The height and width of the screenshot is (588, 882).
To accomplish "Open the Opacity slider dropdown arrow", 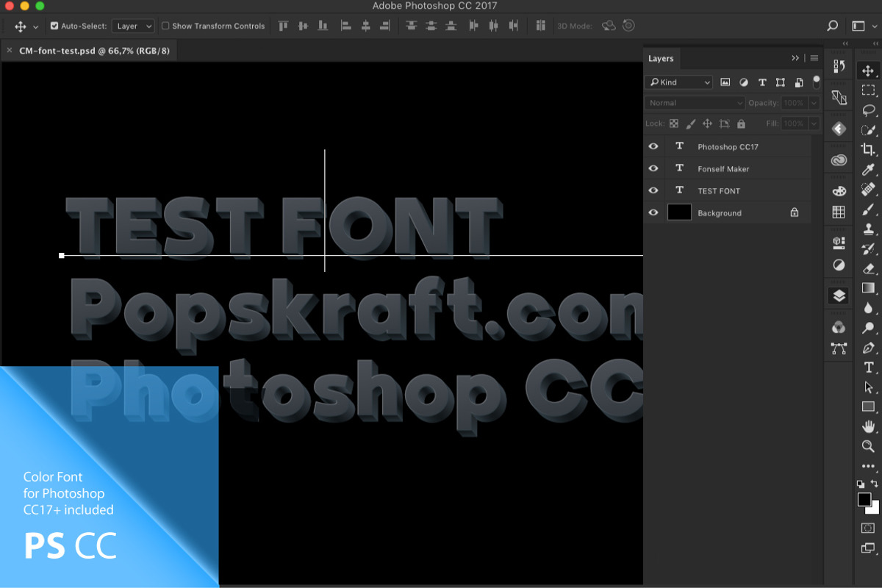I will click(814, 103).
